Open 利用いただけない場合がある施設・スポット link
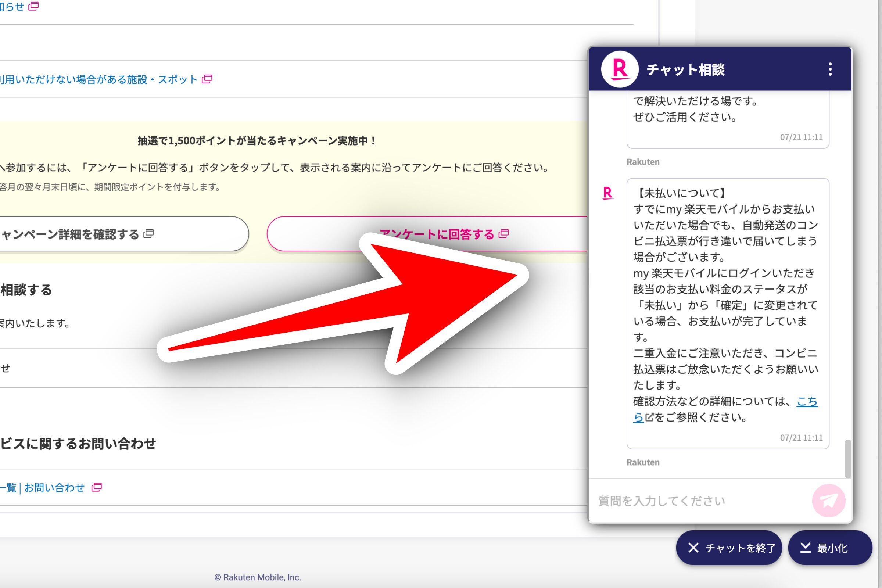The image size is (882, 588). click(x=98, y=79)
